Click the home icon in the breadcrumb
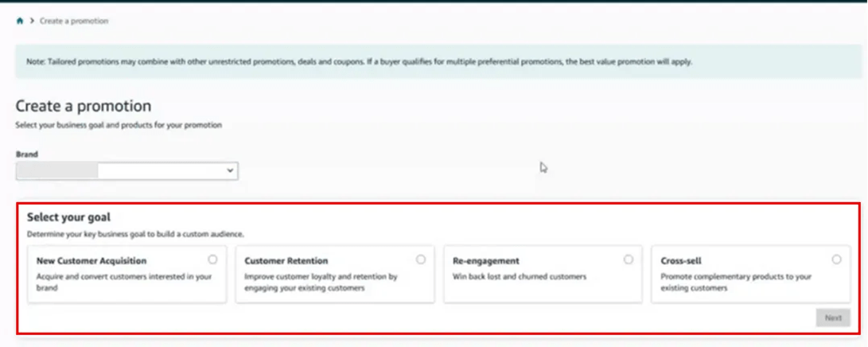This screenshot has height=347, width=868. [20, 21]
